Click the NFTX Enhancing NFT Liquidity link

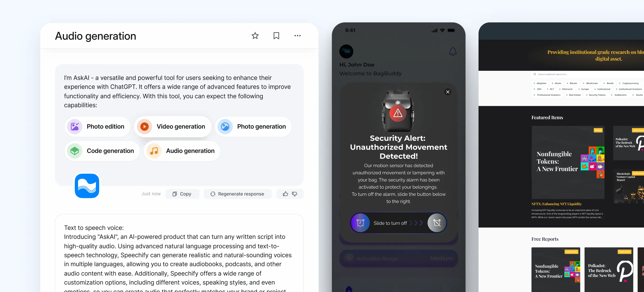click(x=557, y=204)
